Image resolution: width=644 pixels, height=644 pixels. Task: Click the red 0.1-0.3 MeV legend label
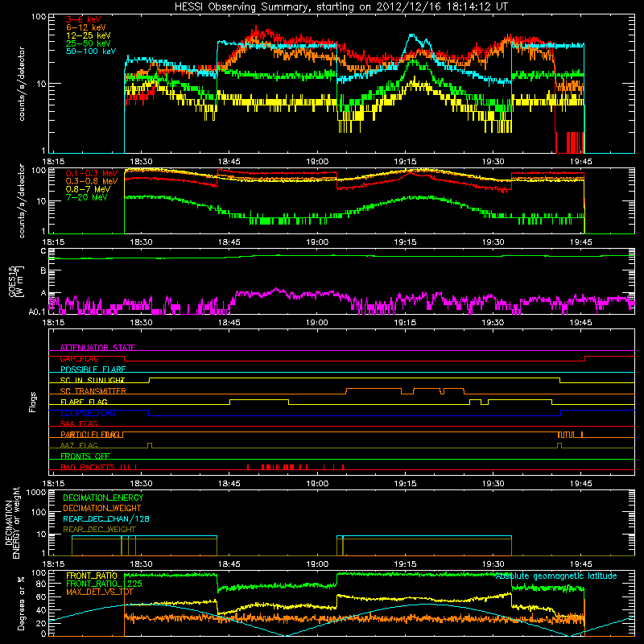[x=92, y=174]
